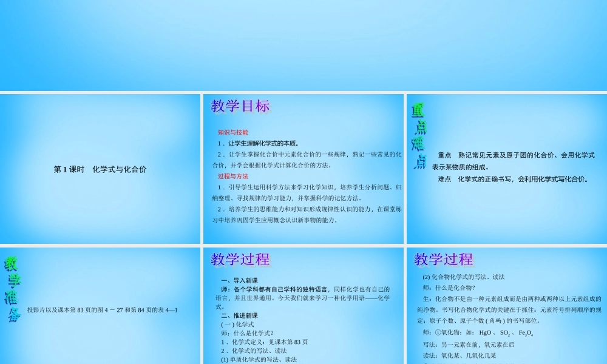This screenshot has height=364, width=607.
Task: Select the first 教学过程 slide
Action: click(303, 303)
